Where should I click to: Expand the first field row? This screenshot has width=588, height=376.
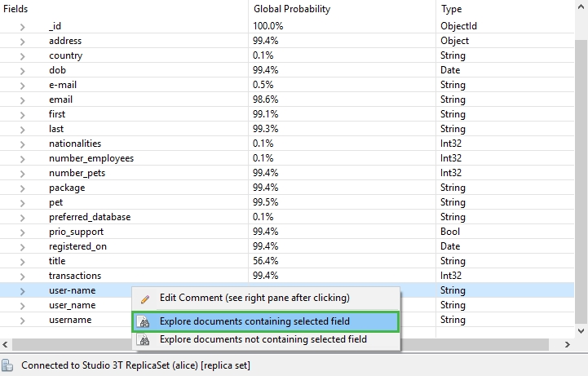coord(23,115)
